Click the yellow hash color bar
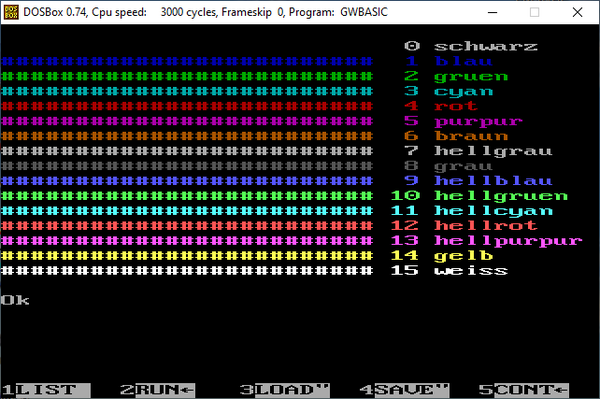 [x=187, y=255]
